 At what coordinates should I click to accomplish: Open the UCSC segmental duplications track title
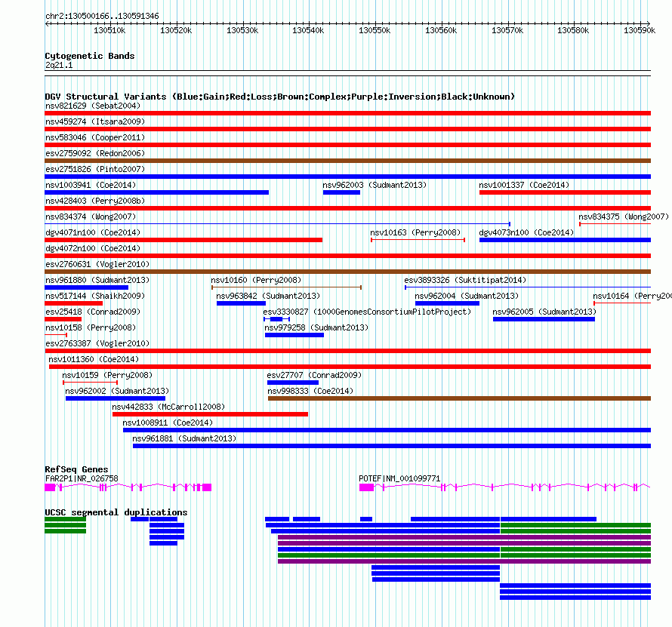point(116,512)
